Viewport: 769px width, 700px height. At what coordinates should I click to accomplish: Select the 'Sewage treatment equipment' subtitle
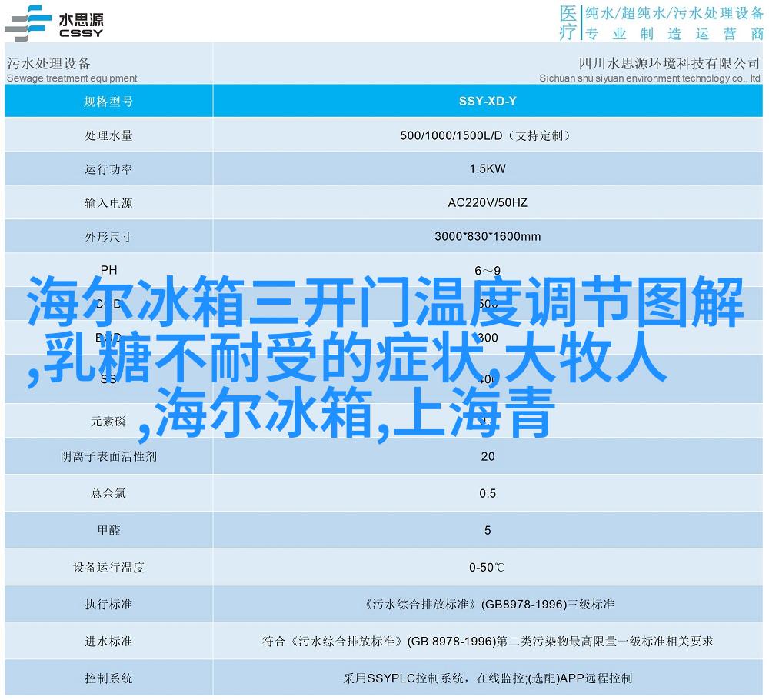coord(72,78)
